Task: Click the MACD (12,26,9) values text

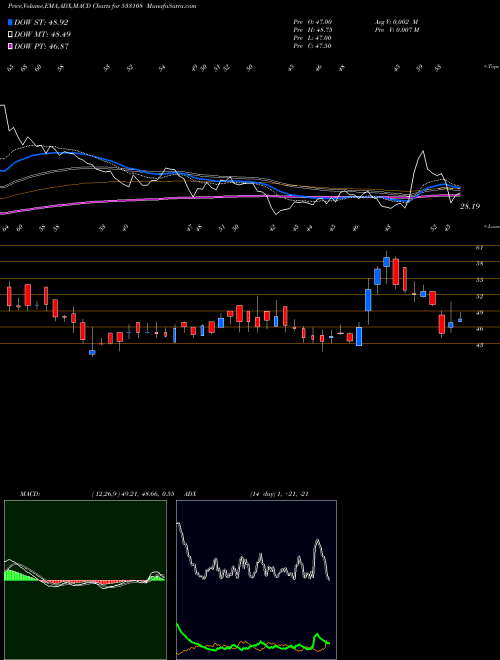Action: pos(132,494)
